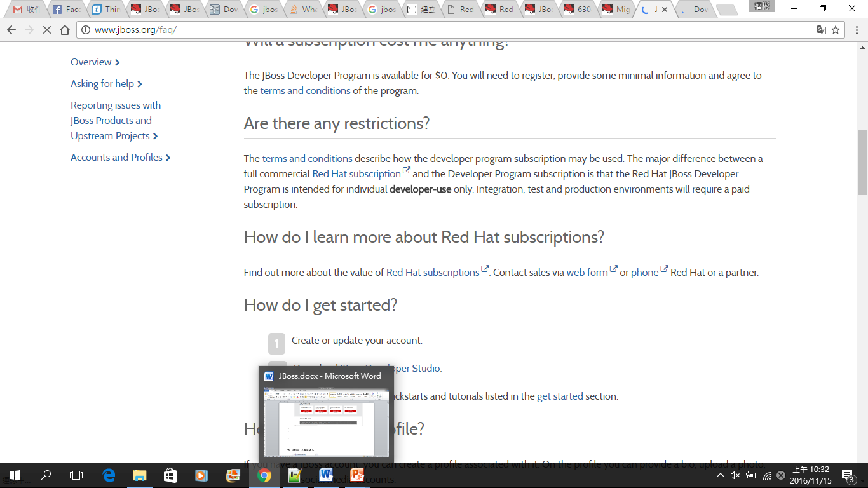The image size is (868, 488).
Task: Click the taskbar clock showing 10:32
Action: click(x=811, y=475)
